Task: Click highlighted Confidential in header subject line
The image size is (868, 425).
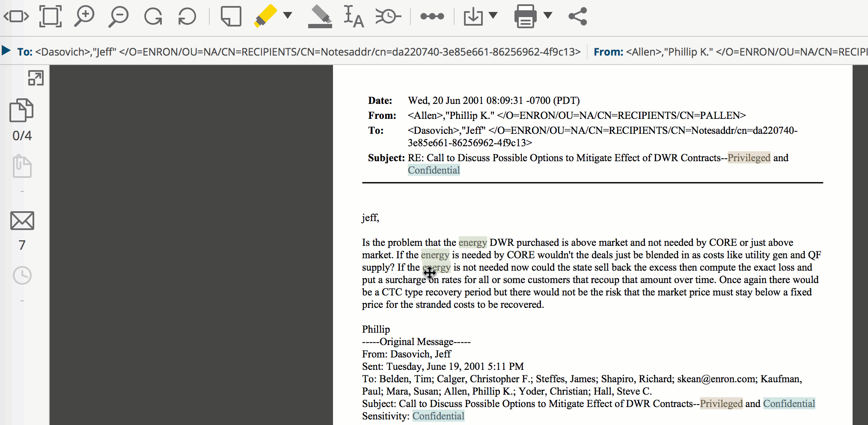Action: 434,170
